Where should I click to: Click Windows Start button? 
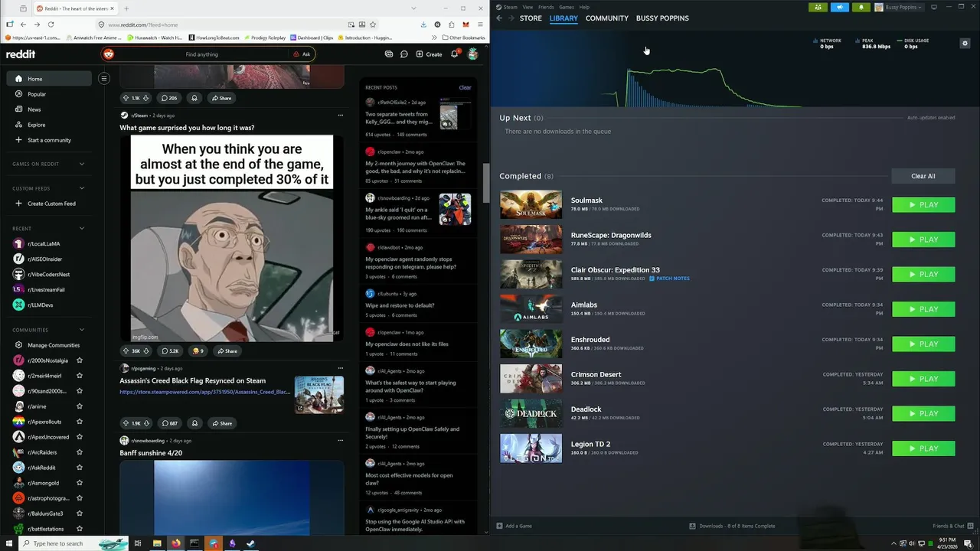[8, 543]
